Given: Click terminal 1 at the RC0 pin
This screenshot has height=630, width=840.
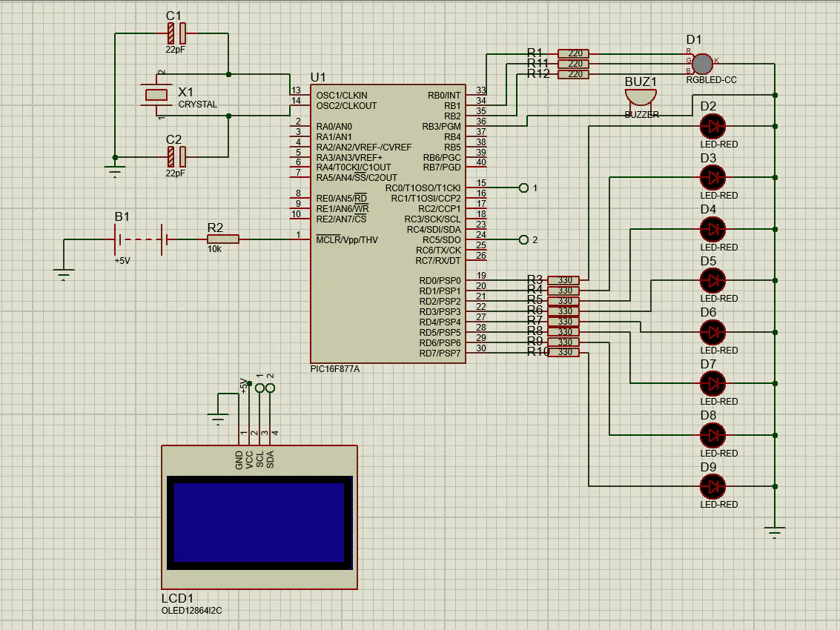Looking at the screenshot, I should [523, 188].
